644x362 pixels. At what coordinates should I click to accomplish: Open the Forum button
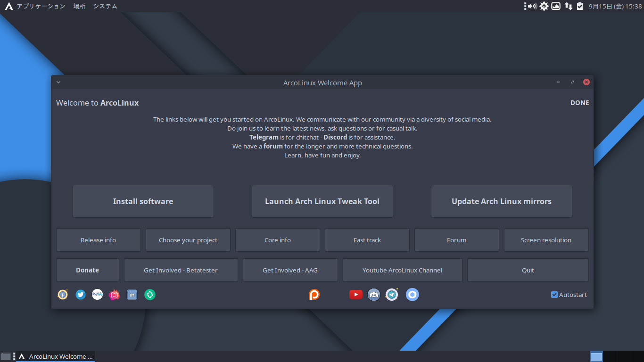[457, 240]
